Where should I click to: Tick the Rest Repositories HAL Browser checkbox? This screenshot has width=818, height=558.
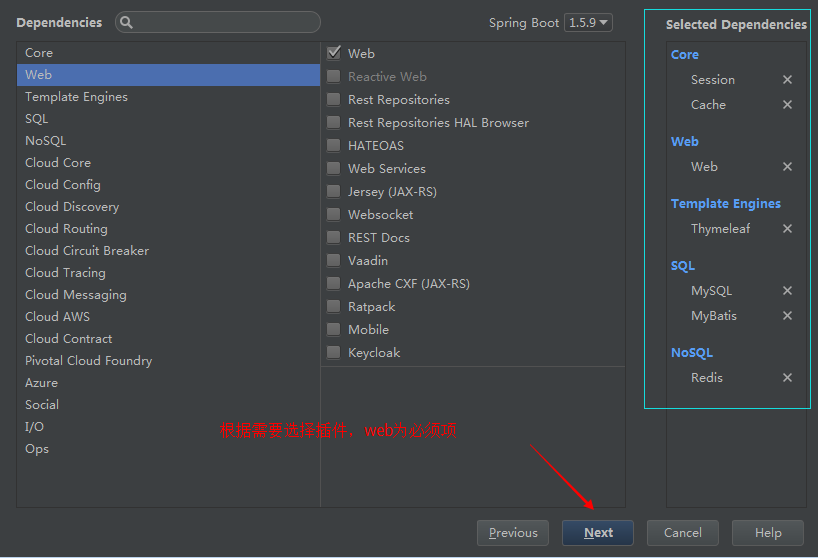pyautogui.click(x=333, y=122)
